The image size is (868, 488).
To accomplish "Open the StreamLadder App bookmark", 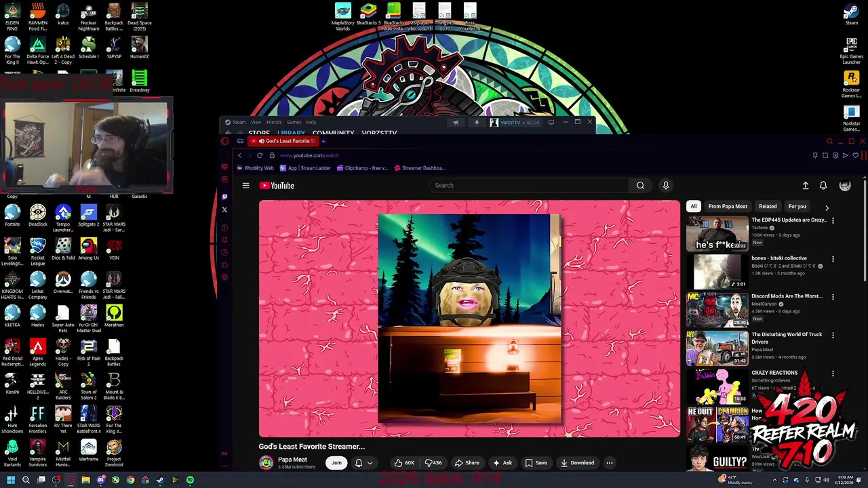I will click(x=305, y=168).
